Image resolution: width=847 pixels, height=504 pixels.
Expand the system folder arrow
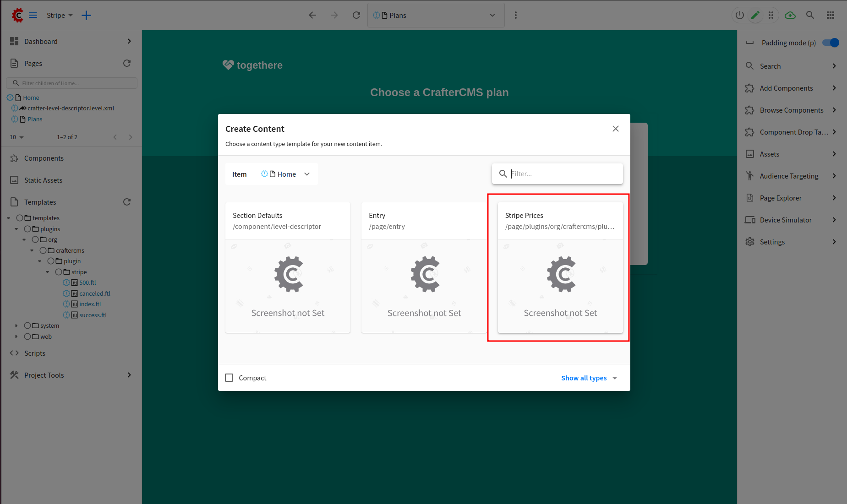16,325
